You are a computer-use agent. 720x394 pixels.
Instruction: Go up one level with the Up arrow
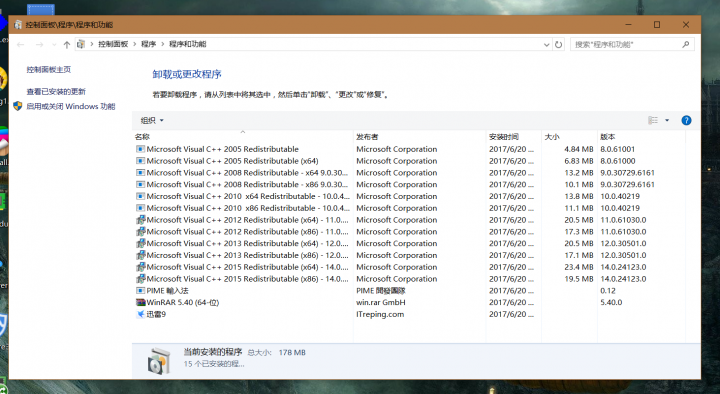[67, 45]
